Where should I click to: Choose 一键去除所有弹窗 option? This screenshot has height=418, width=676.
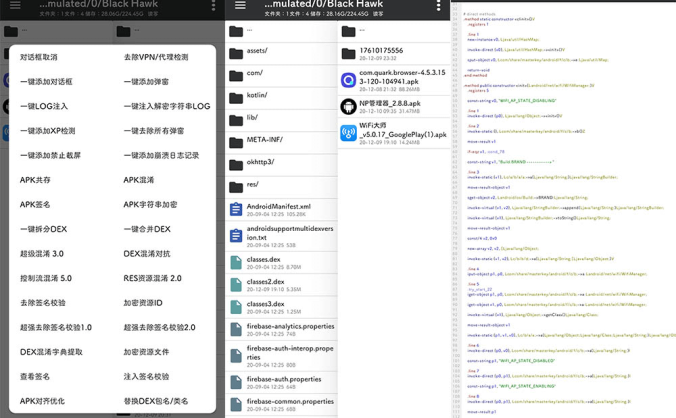(154, 131)
